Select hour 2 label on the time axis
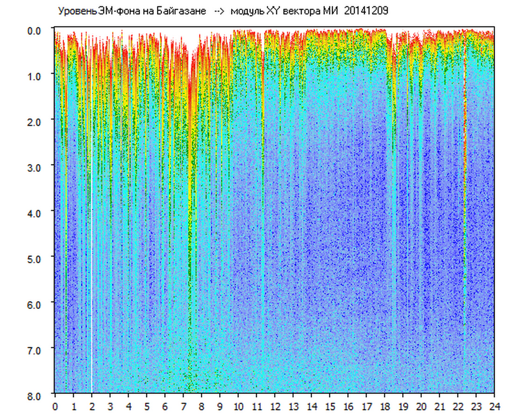 point(92,406)
